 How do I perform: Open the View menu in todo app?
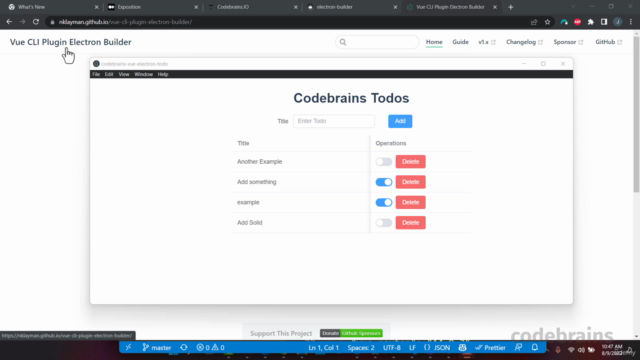(x=124, y=74)
